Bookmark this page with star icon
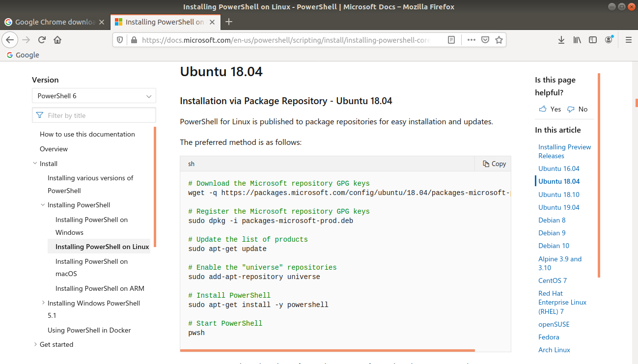Image resolution: width=638 pixels, height=364 pixels. coord(499,40)
